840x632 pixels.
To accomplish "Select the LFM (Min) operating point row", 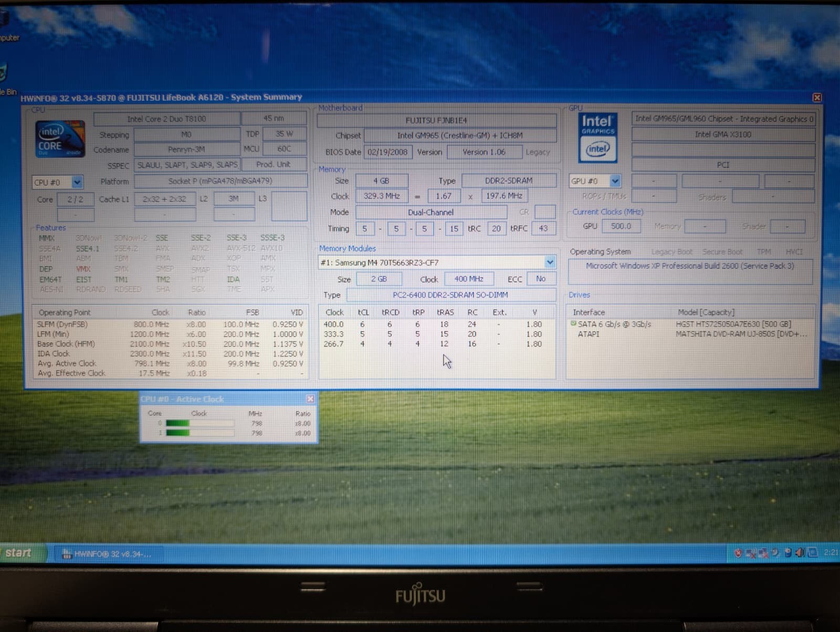I will 171,334.
